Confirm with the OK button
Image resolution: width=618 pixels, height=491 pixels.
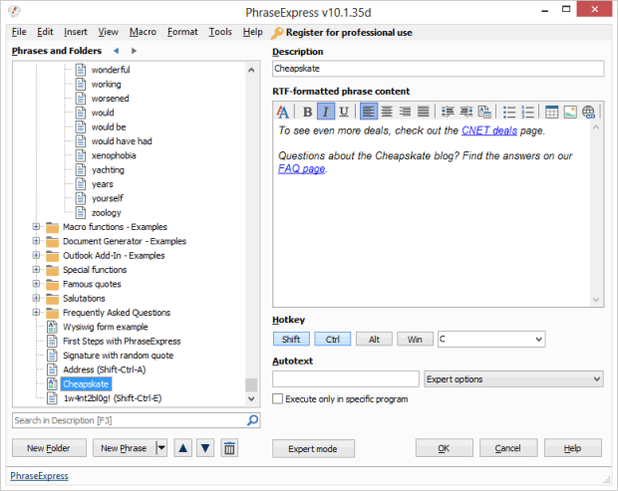coord(444,448)
